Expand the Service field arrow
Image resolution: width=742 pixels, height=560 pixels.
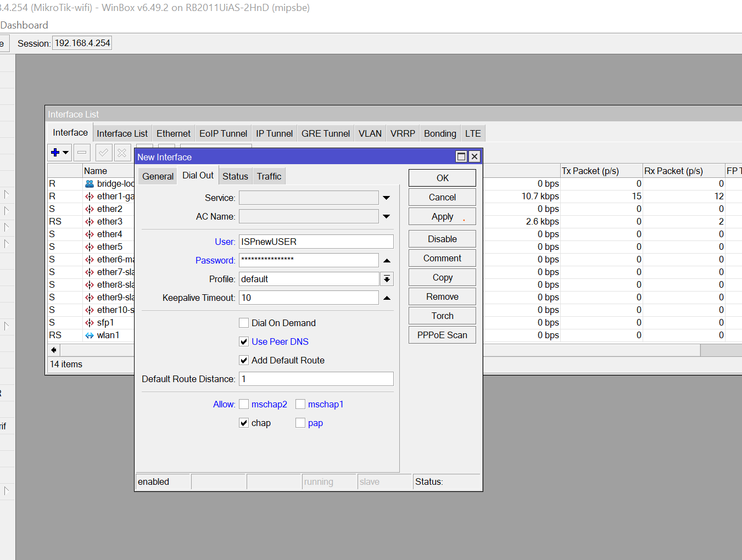tap(387, 198)
